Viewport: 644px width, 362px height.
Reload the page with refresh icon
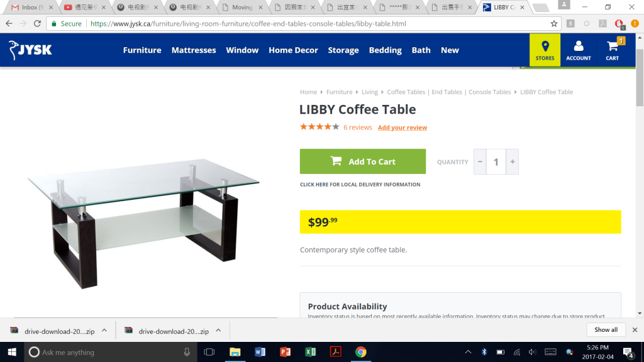point(37,24)
